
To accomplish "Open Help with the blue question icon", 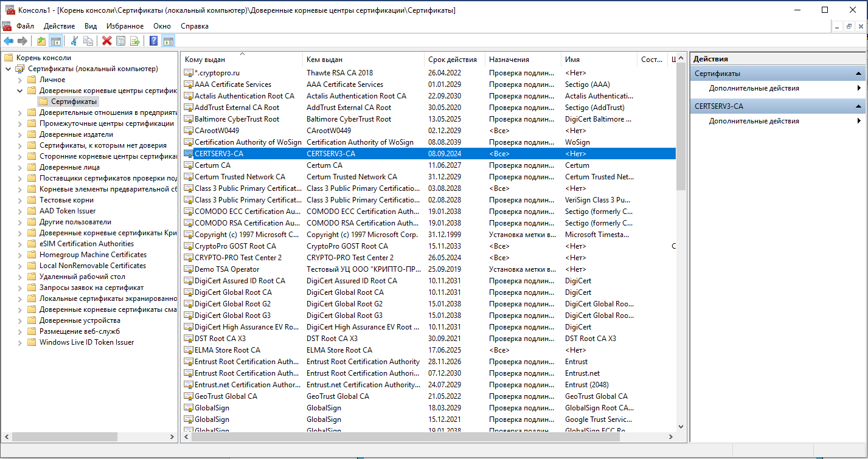I will point(154,41).
